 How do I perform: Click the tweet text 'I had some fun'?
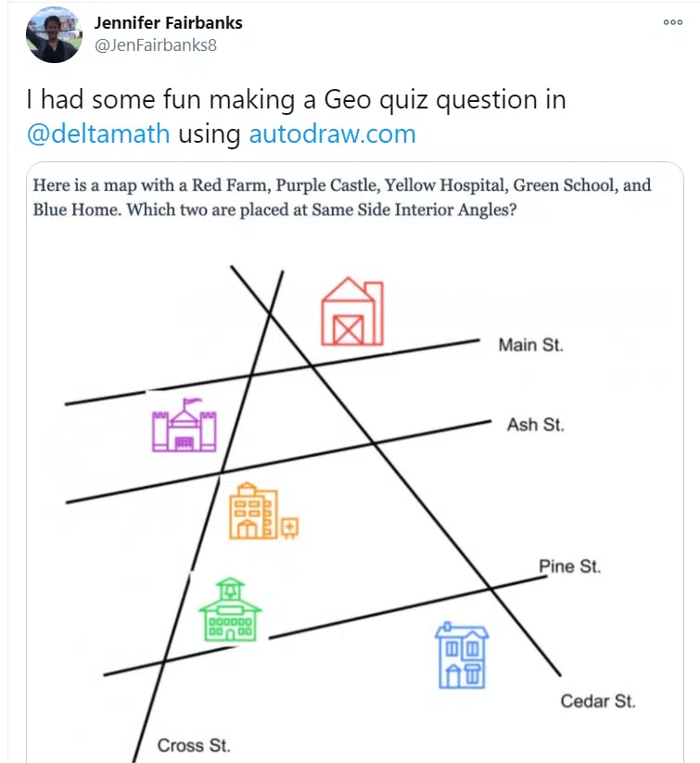[x=113, y=100]
